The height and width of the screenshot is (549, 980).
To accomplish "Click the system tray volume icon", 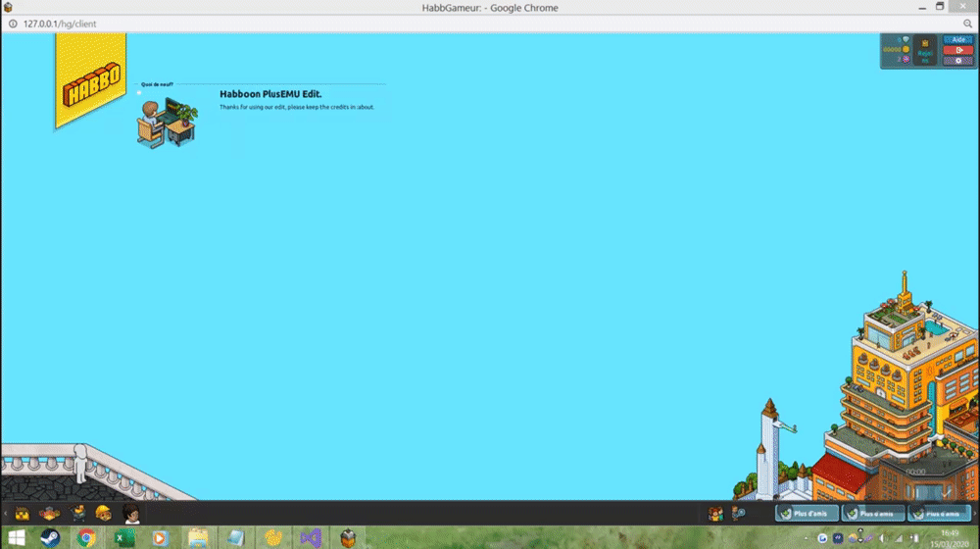I will (883, 538).
